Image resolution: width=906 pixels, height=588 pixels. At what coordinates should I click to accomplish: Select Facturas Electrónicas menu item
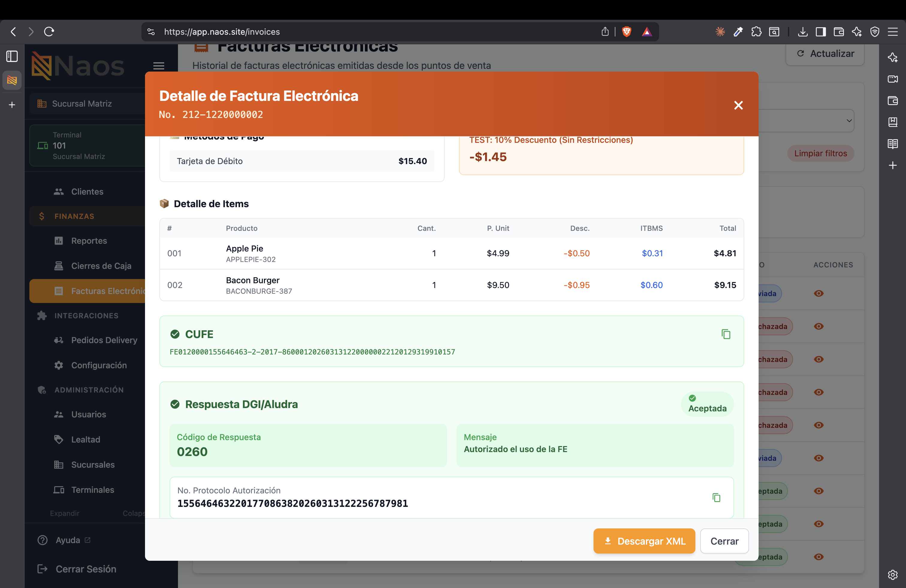point(87,291)
